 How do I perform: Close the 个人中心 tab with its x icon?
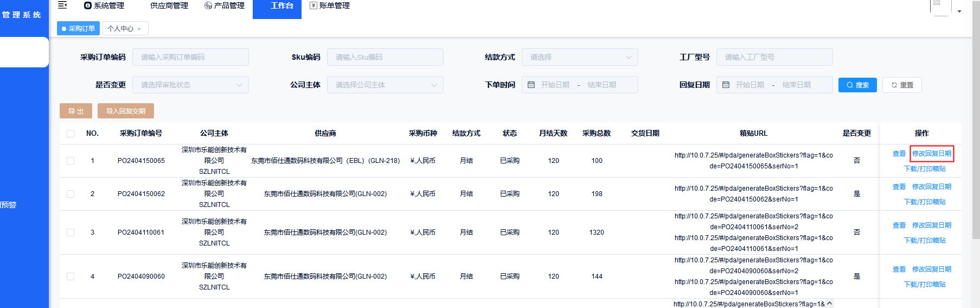tap(139, 29)
